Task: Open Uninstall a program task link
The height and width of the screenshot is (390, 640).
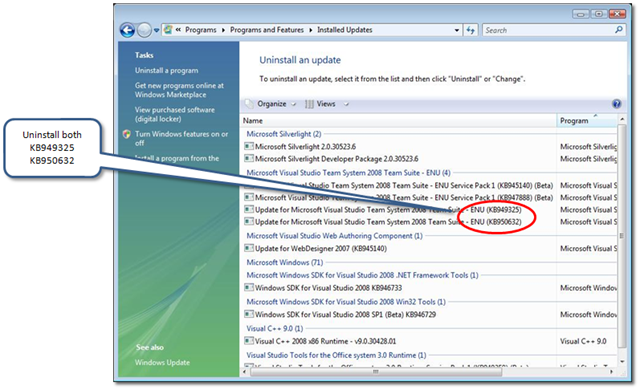Action: (x=167, y=71)
